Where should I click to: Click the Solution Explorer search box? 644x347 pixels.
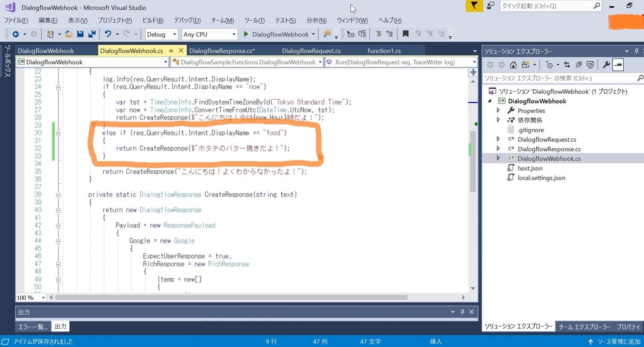(563, 78)
